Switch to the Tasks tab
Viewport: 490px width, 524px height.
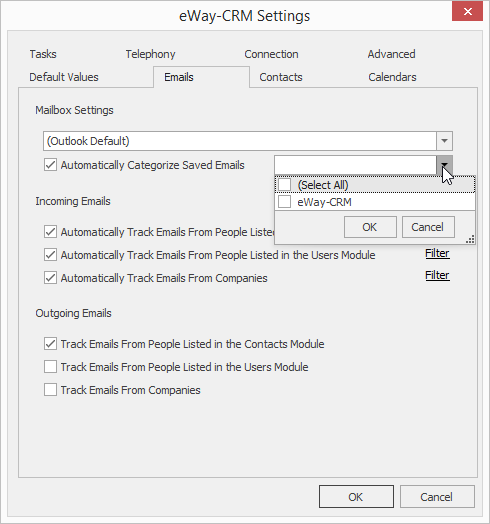[43, 54]
